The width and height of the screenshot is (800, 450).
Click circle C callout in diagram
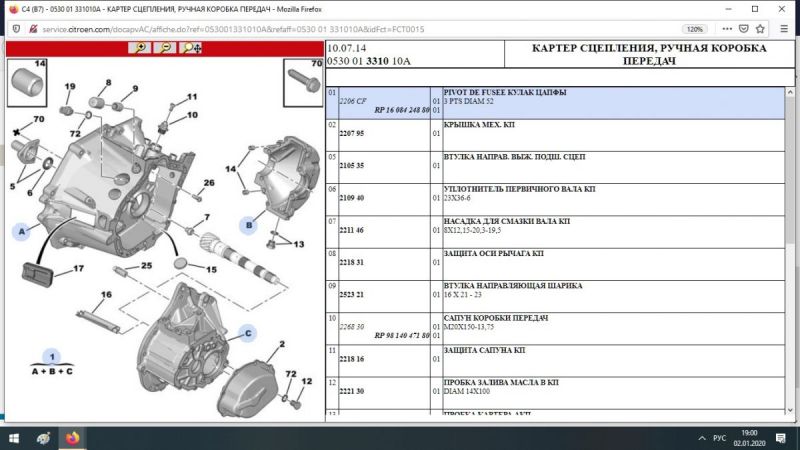tap(247, 332)
